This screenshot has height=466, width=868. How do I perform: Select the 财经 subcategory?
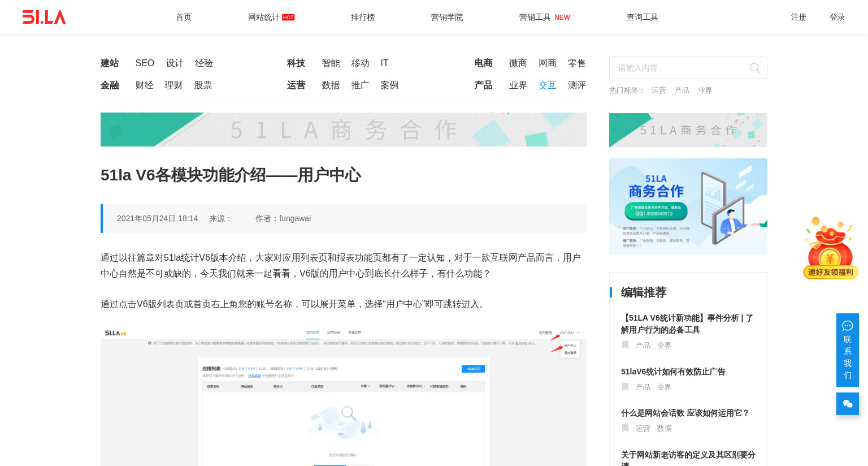[x=144, y=85]
